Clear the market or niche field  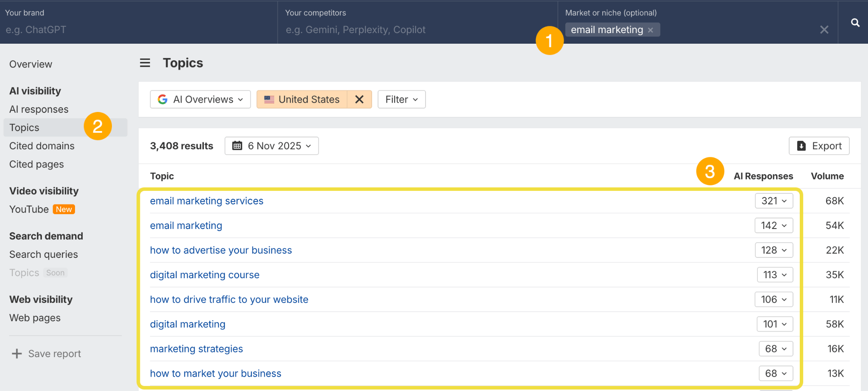(x=824, y=30)
